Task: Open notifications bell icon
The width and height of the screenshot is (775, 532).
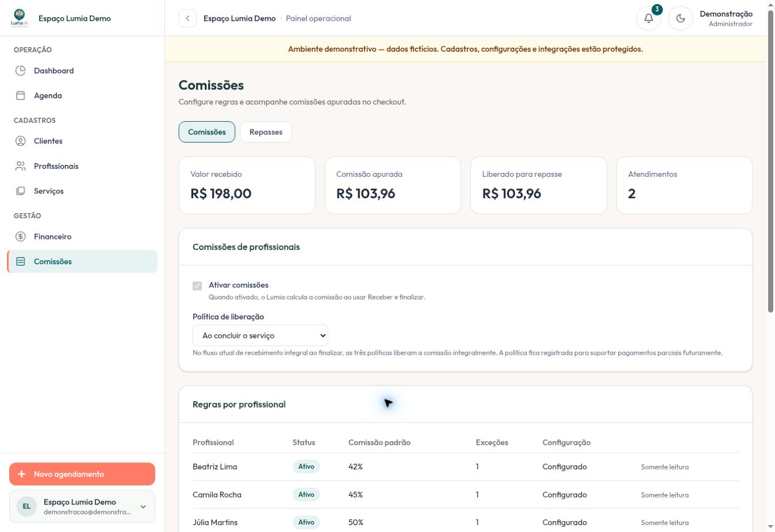Action: pyautogui.click(x=649, y=18)
